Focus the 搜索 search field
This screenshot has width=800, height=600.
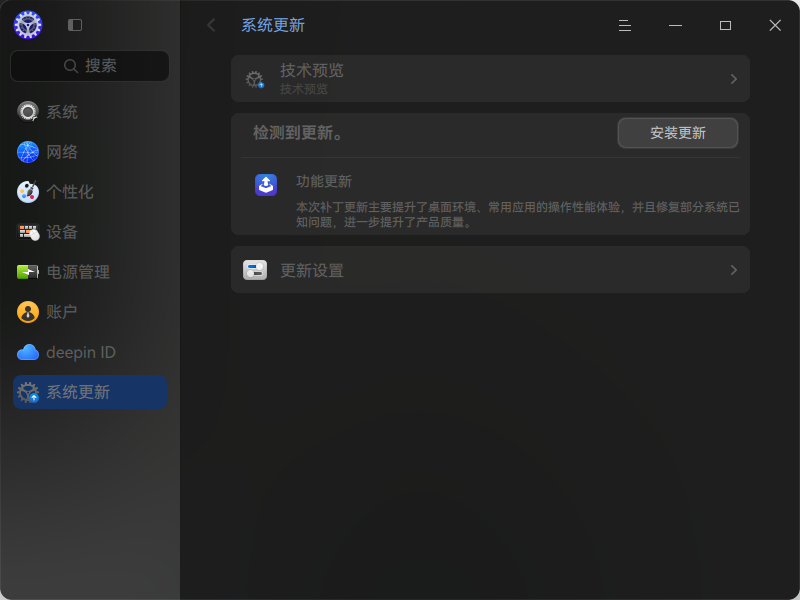tap(90, 66)
